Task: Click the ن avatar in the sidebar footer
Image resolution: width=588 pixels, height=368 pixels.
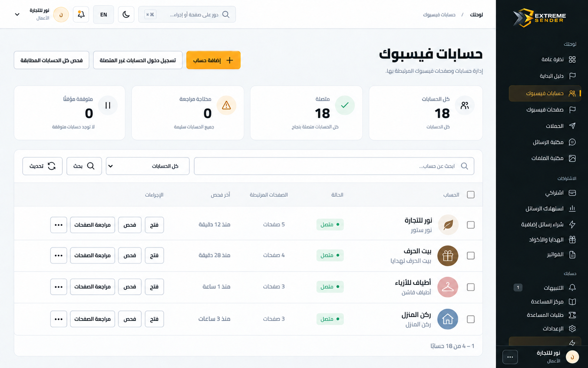Action: (x=572, y=357)
